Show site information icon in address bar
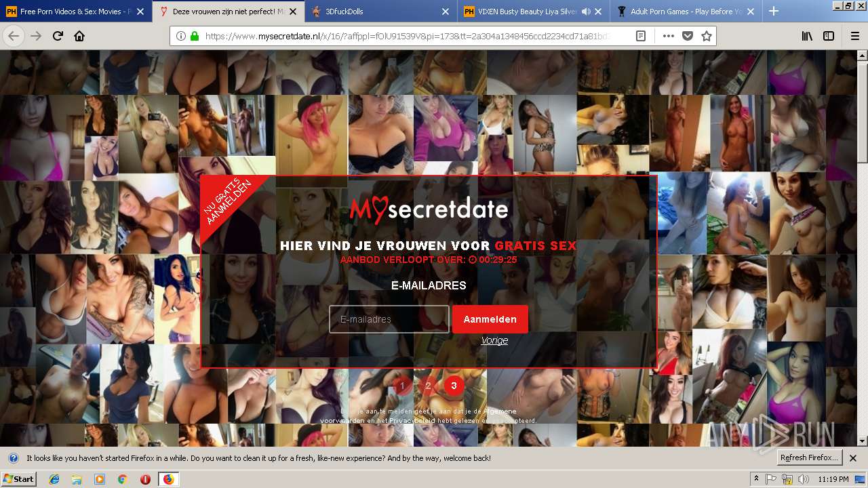Image resolution: width=868 pixels, height=488 pixels. pyautogui.click(x=180, y=36)
